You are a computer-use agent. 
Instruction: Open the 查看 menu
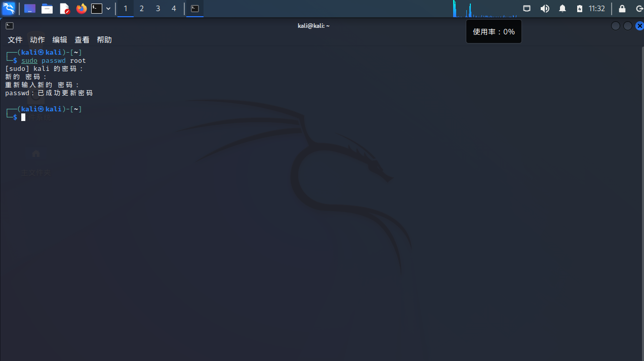82,39
